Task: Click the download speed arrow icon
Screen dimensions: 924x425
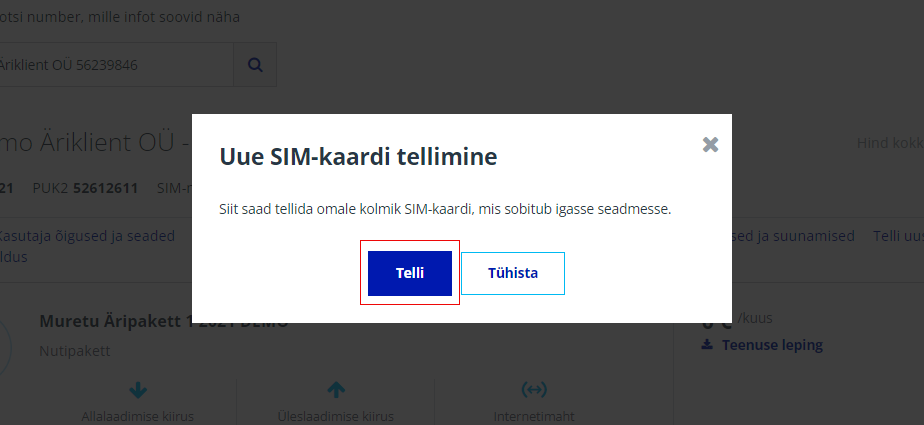Action: pos(138,389)
